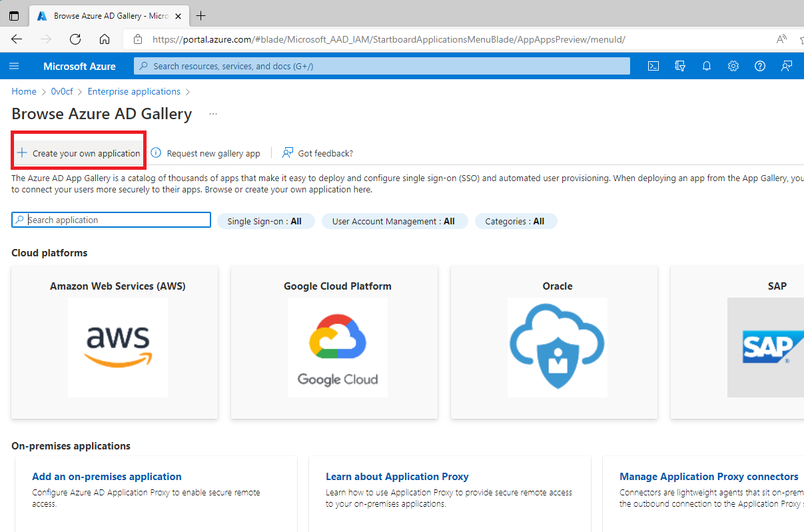Go to Home breadcrumb
The width and height of the screenshot is (804, 532).
pos(24,91)
